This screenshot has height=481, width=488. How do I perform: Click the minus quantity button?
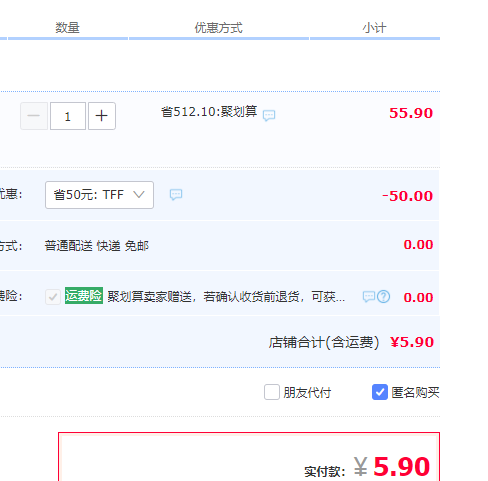pos(34,116)
